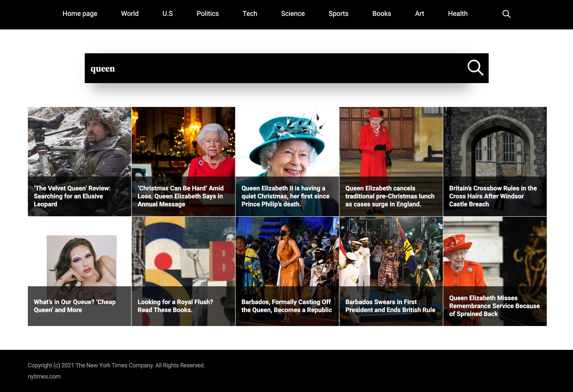Select the Tech menu item
573x392 pixels.
click(x=250, y=14)
